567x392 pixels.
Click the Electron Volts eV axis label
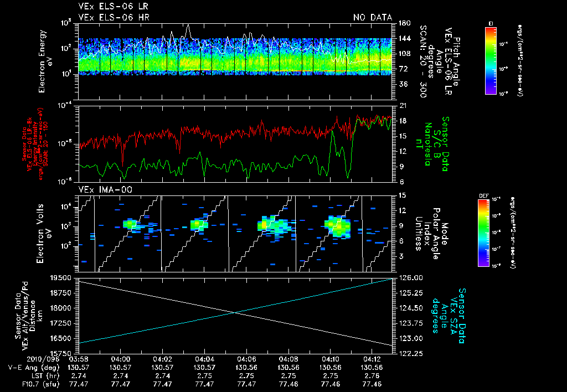pyautogui.click(x=43, y=234)
